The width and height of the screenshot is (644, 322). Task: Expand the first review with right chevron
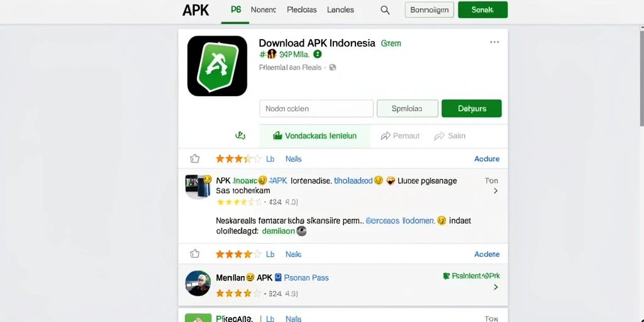(x=496, y=191)
